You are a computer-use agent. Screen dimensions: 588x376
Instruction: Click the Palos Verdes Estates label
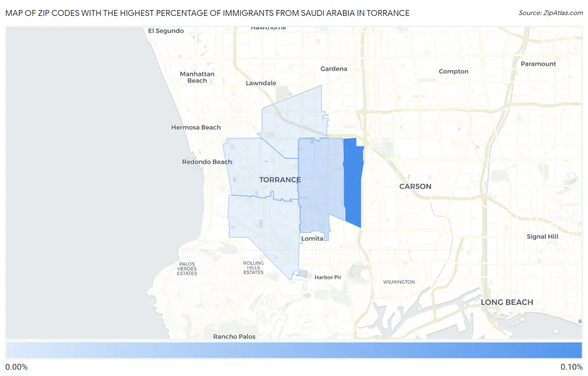[x=187, y=269]
